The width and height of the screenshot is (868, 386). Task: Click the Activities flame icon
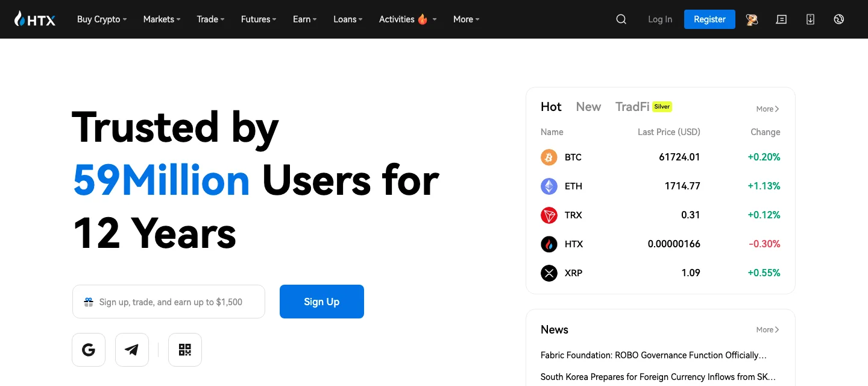point(423,19)
